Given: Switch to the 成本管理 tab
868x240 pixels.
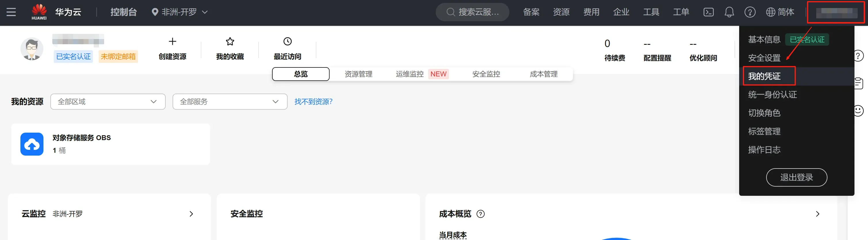Looking at the screenshot, I should (544, 74).
